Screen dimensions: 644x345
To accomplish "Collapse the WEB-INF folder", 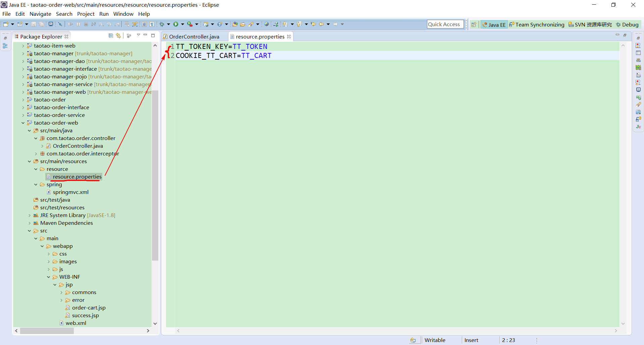I will pos(49,277).
